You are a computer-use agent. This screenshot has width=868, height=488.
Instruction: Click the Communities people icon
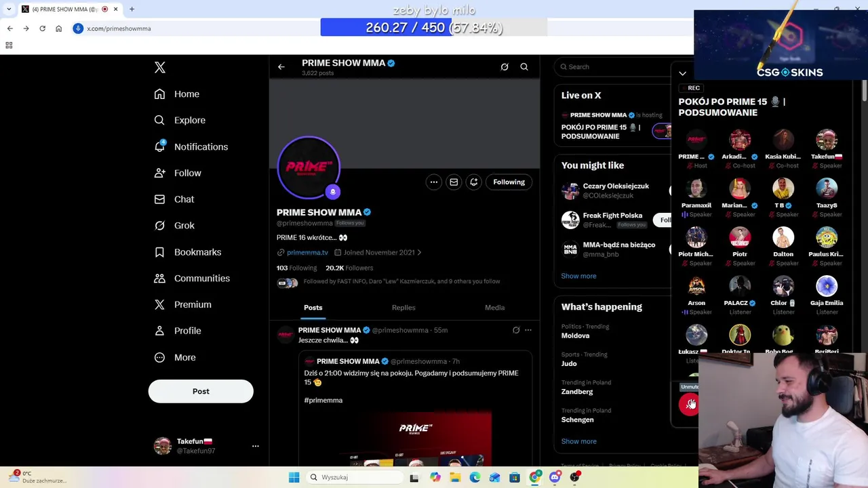click(159, 278)
